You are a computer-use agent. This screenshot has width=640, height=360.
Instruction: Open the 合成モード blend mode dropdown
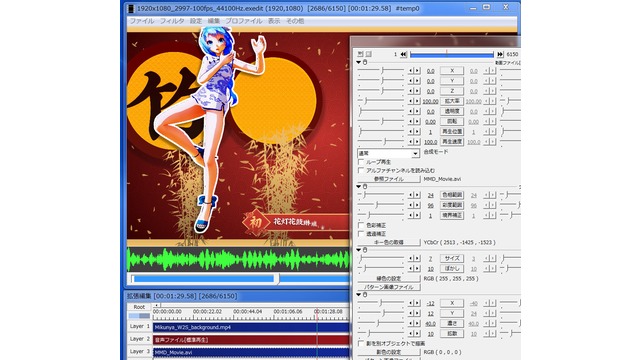pyautogui.click(x=388, y=153)
